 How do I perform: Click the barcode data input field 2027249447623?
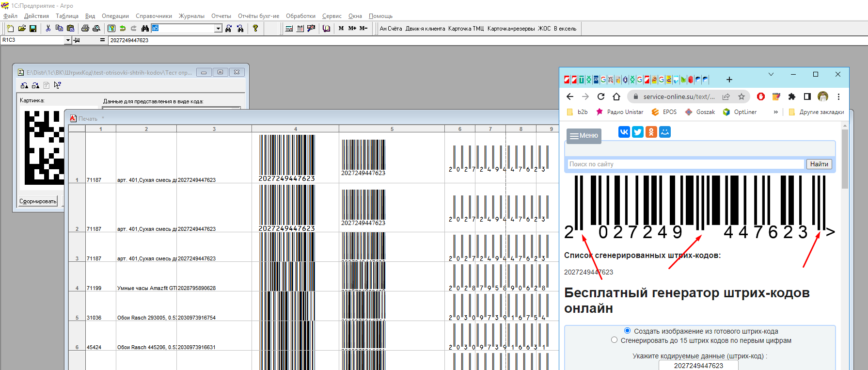(698, 366)
